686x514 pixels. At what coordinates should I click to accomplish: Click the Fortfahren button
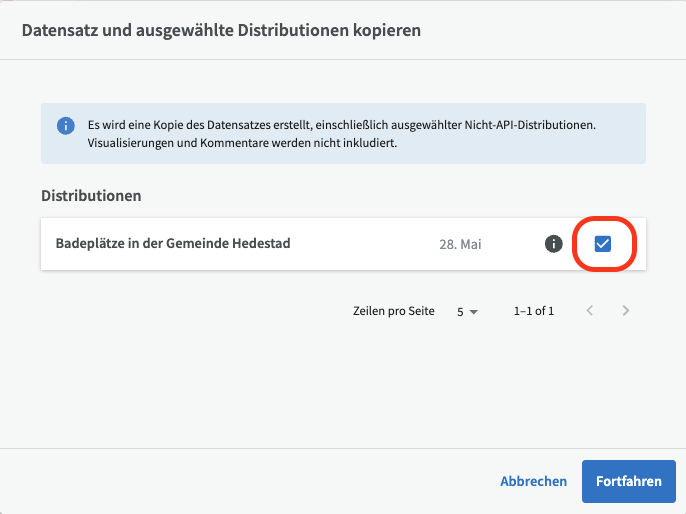point(629,481)
